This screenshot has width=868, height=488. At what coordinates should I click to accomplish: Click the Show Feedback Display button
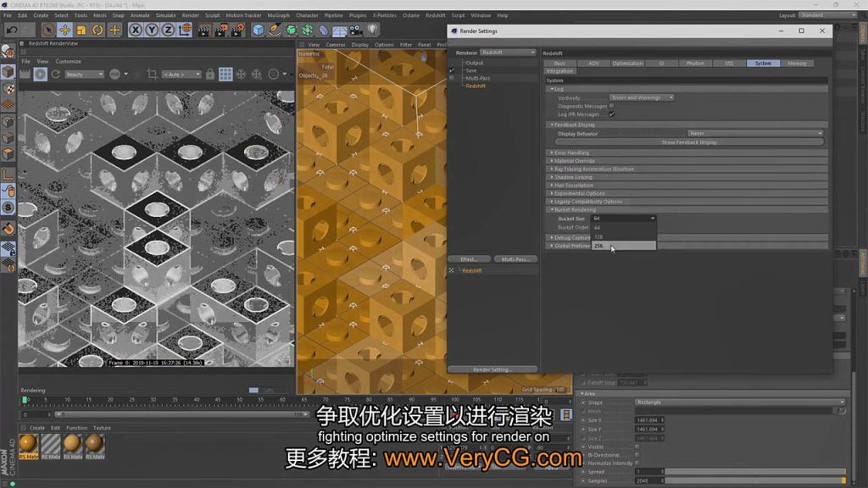coord(689,142)
